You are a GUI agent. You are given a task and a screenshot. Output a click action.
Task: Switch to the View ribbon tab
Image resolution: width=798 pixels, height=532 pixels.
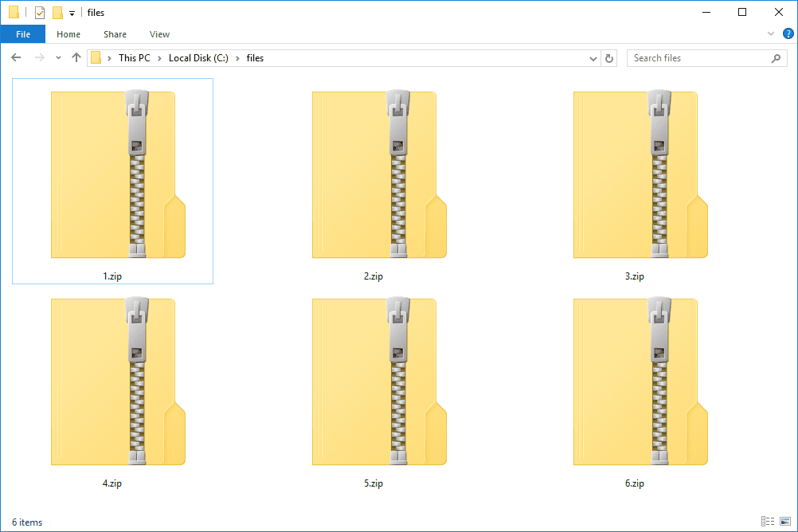click(x=159, y=34)
